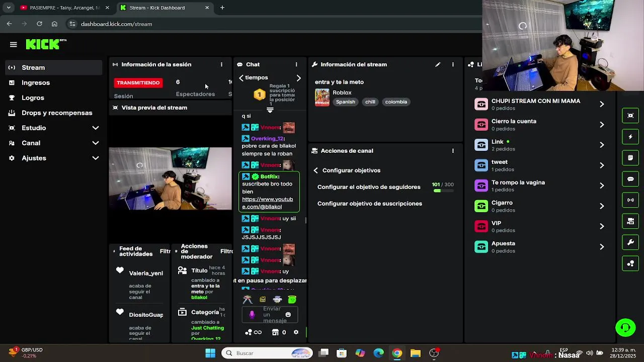Open the hamburger menu beside the Kick logo
Screen dimensions: 644x362
14,44
